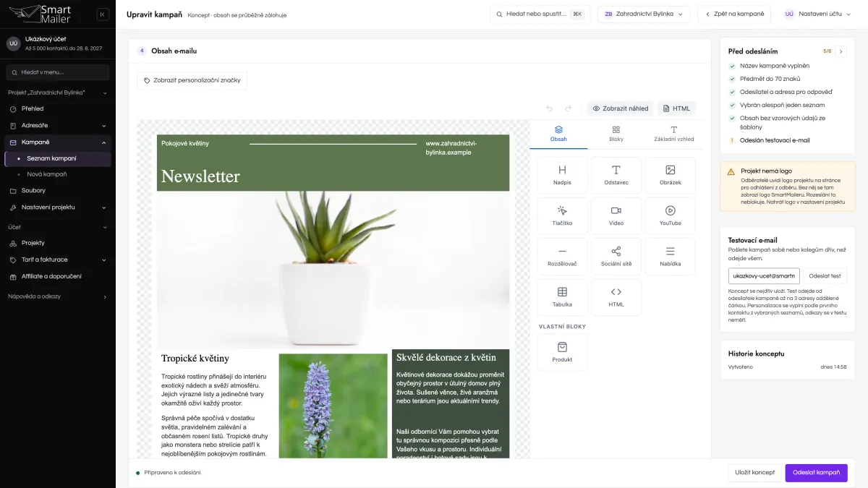Add a Video block

coord(616,215)
